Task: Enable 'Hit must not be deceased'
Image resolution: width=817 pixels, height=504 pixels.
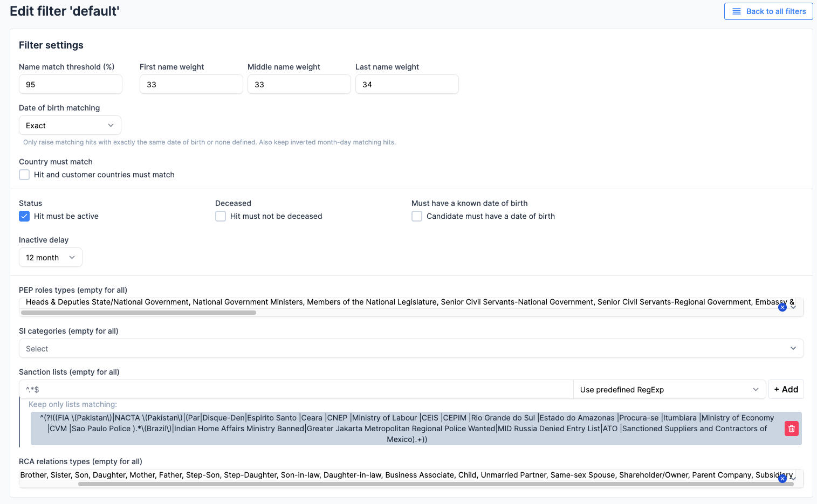Action: click(221, 216)
